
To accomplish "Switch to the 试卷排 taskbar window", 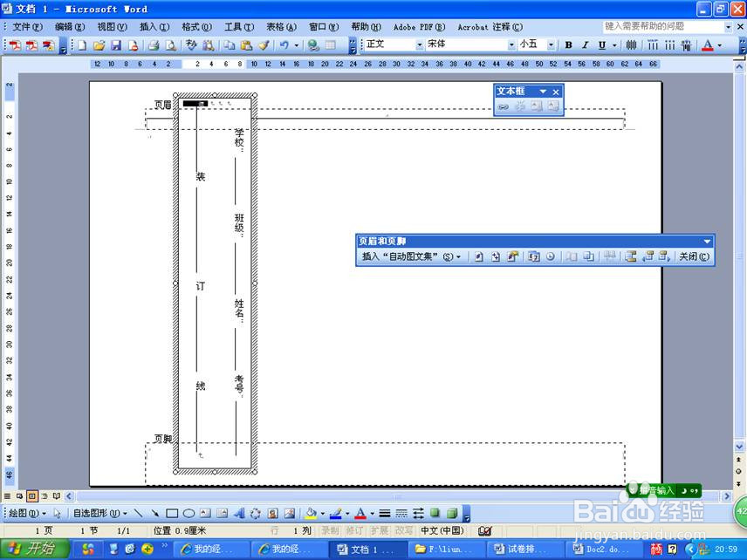I will pos(525,550).
